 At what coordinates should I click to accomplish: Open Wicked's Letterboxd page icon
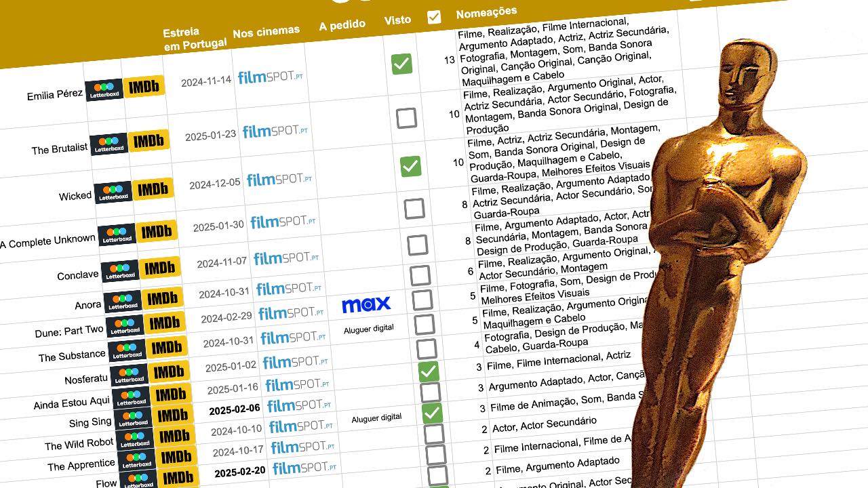[113, 192]
